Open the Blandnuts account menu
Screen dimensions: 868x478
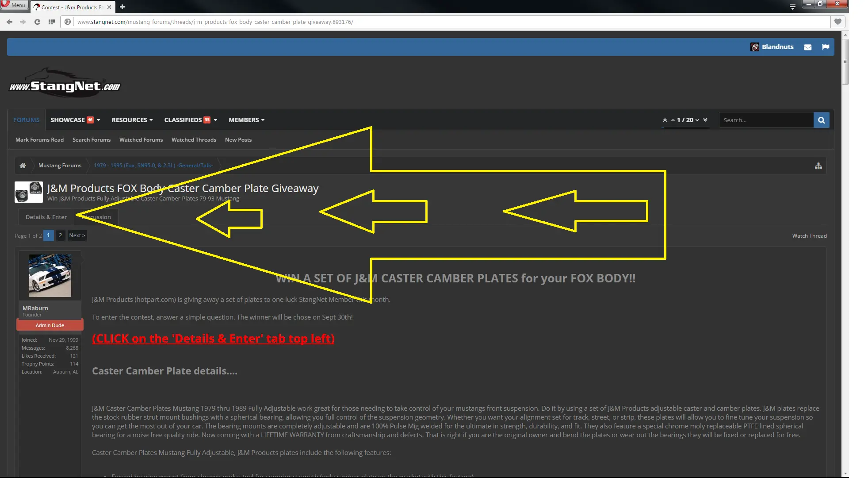pos(777,47)
